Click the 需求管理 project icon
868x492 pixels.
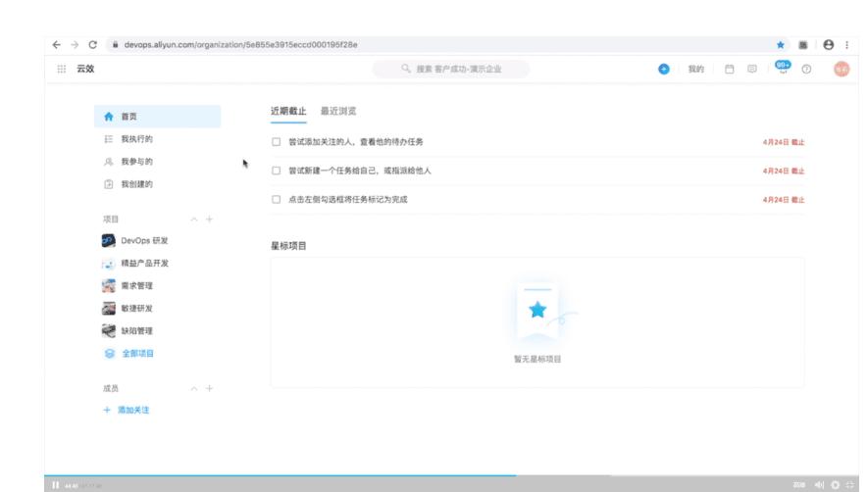coord(109,285)
